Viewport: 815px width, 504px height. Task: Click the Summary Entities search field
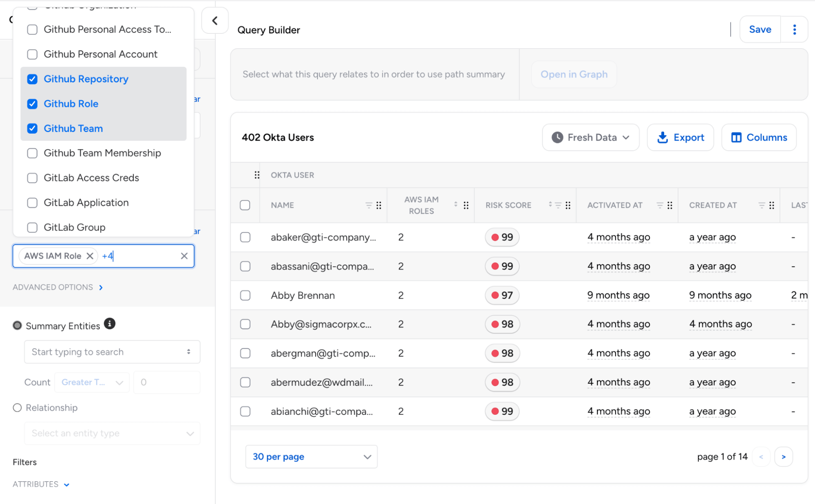[x=107, y=352]
